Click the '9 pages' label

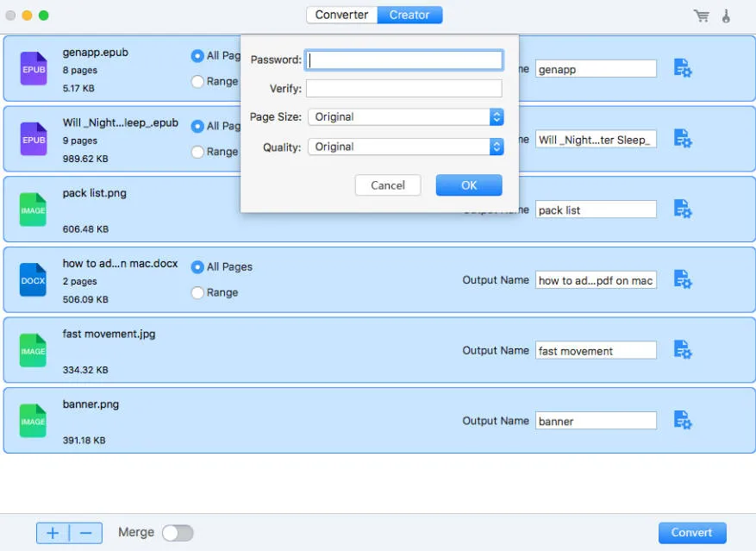(x=79, y=141)
